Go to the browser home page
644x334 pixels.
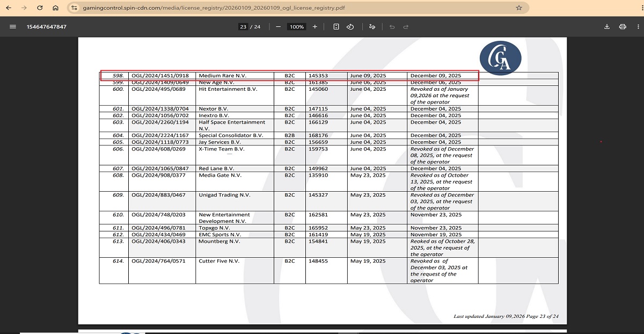pos(56,8)
